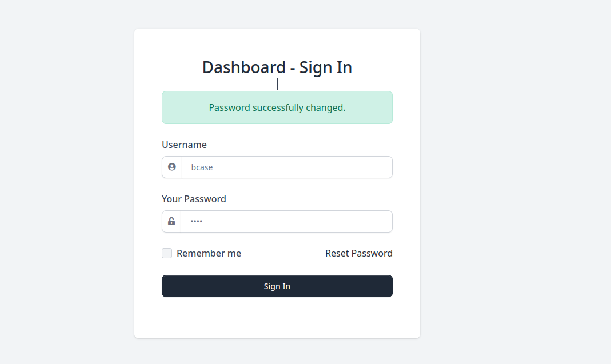Click the "bcase" text in Username field
The image size is (611, 364).
click(x=202, y=167)
